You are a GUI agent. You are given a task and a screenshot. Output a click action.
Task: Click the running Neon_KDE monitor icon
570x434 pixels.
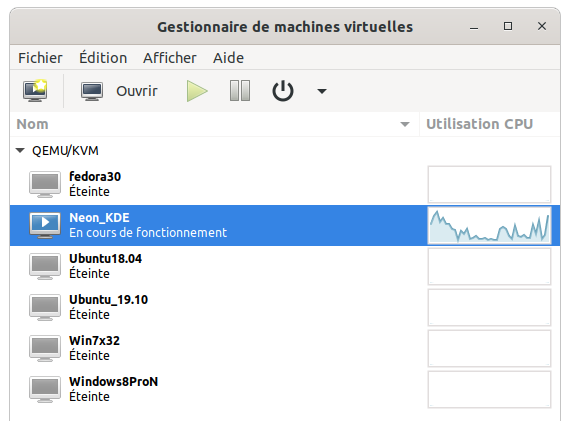click(45, 225)
